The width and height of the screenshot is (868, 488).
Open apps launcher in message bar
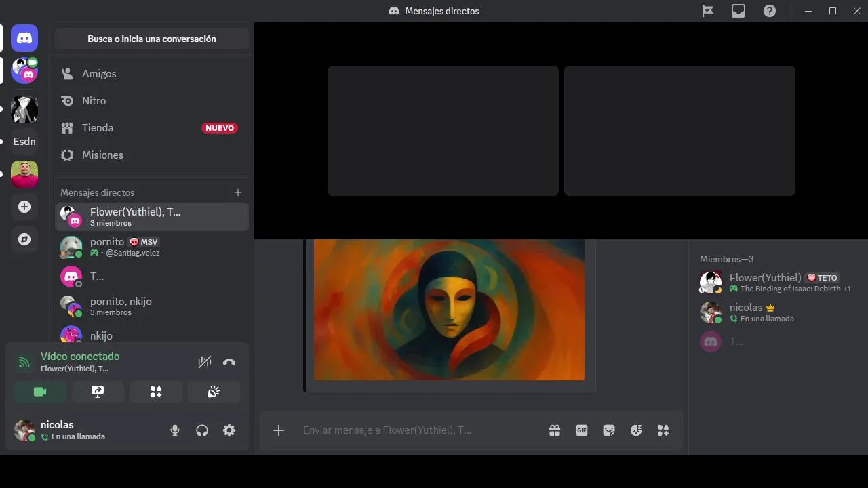663,430
